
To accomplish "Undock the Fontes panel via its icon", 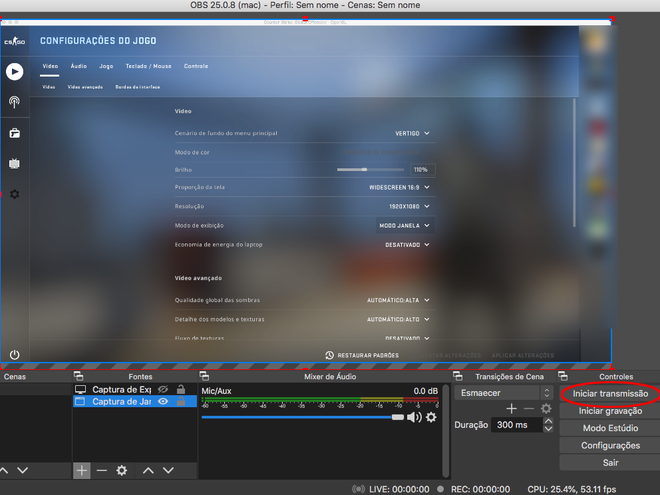I will pyautogui.click(x=79, y=376).
